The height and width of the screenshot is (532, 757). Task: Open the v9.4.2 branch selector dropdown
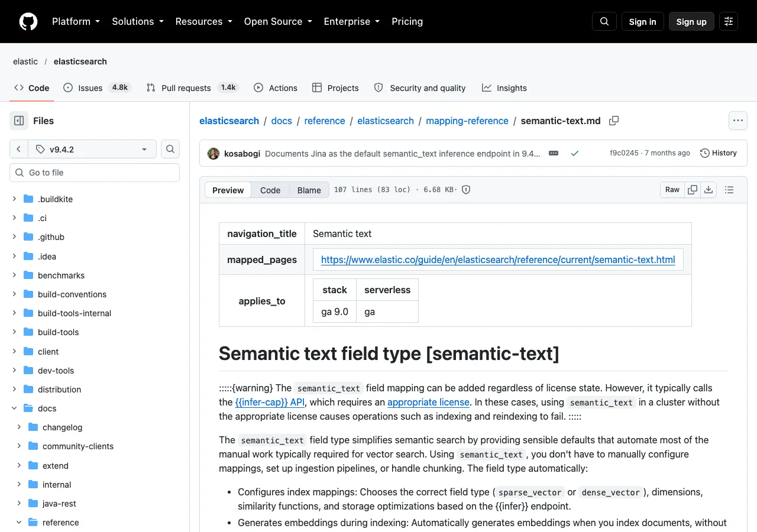(92, 150)
